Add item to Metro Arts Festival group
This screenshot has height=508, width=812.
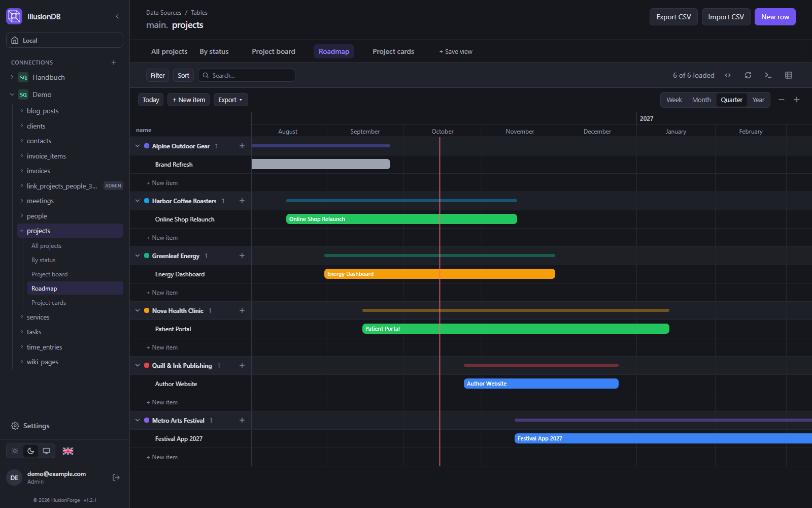(242, 420)
